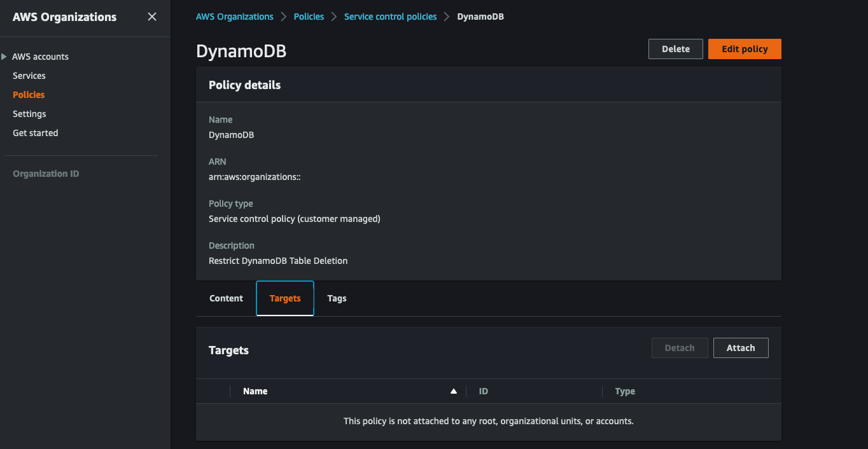Expand the AWS accounts tree arrow
Viewport: 868px width, 449px height.
click(4, 57)
